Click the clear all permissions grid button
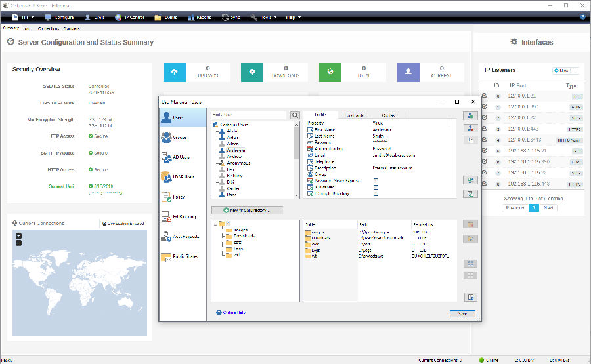 pyautogui.click(x=470, y=275)
